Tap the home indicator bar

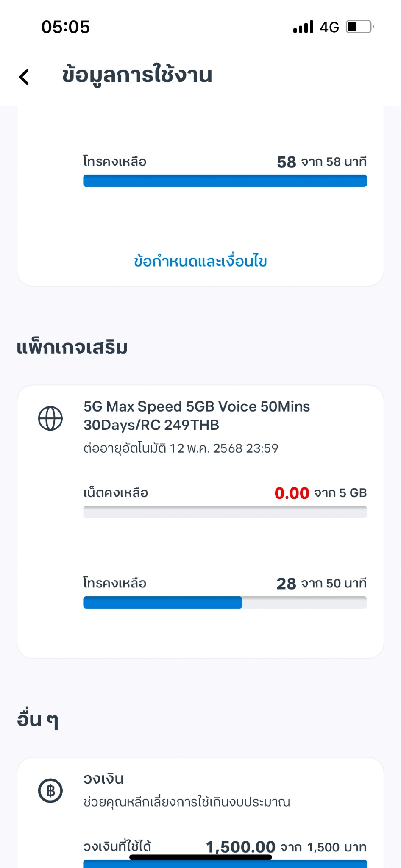[x=200, y=857]
